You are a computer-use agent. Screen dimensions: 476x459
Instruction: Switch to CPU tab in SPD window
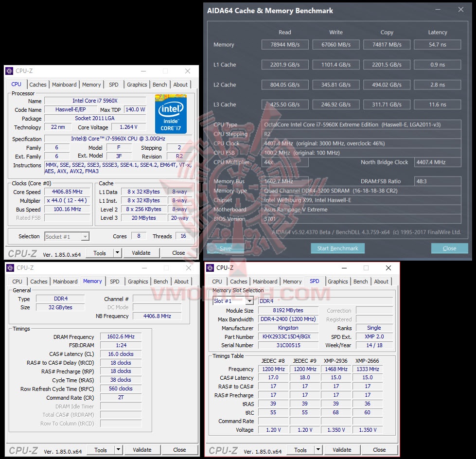(217, 282)
